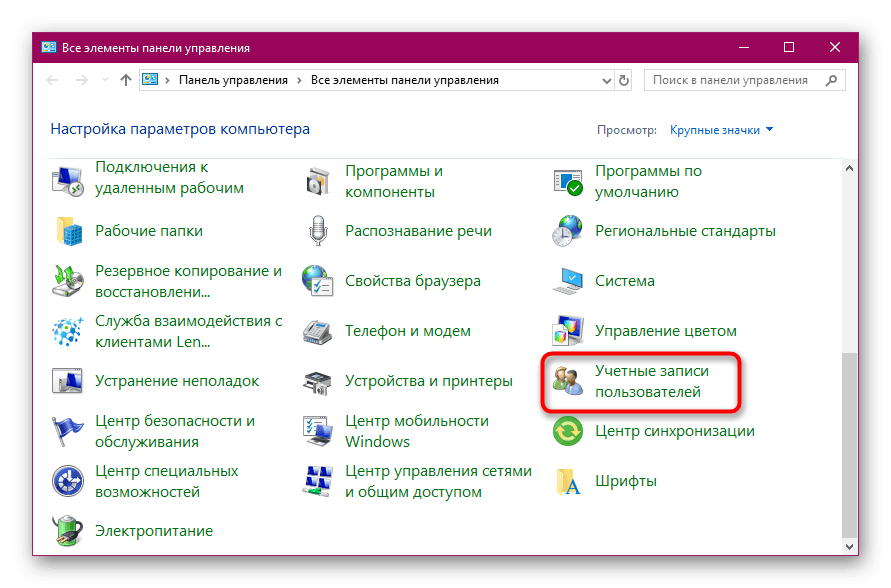Open the Распознавание речи link
This screenshot has height=588, width=891.
(x=418, y=231)
